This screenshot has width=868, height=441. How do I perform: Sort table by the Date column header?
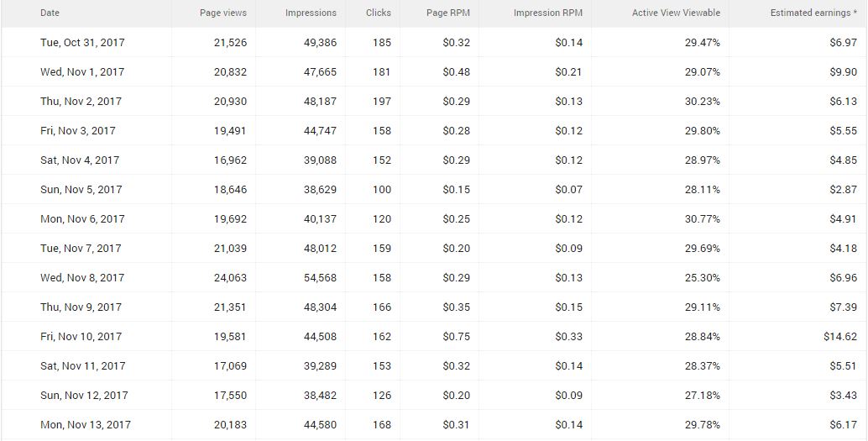(x=50, y=13)
